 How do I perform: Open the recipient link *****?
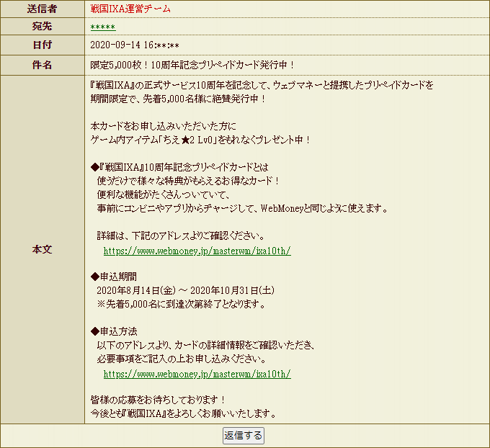[103, 27]
